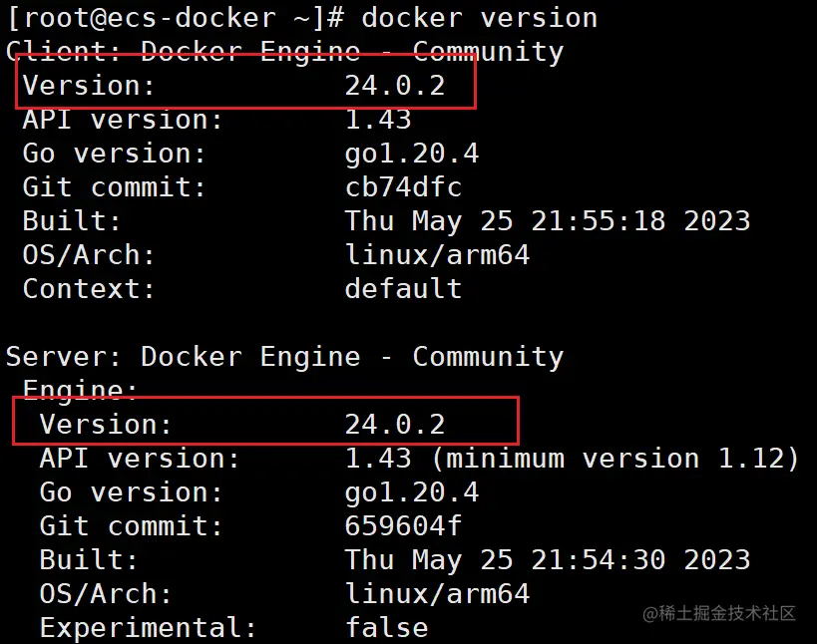
Task: Select build date "Thu May 25 21:55:18 2023"
Action: [548, 222]
